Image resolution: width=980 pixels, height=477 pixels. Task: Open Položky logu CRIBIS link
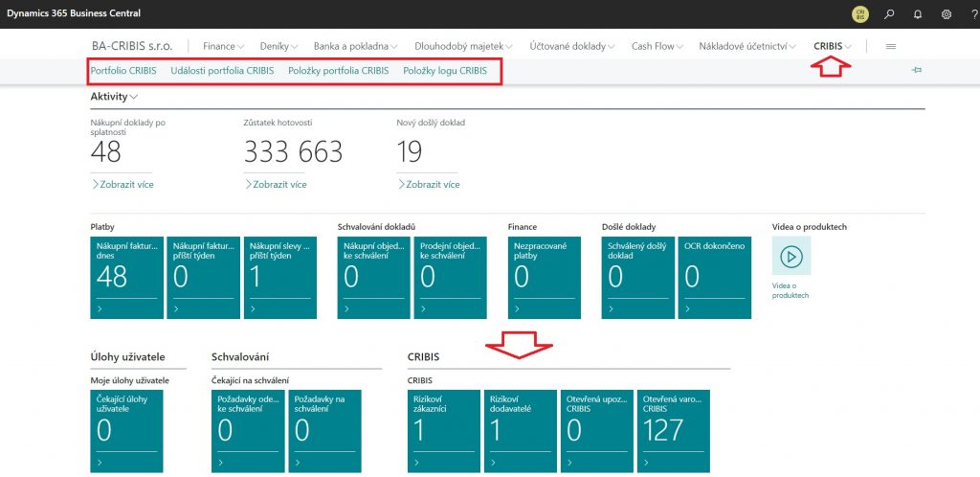[445, 71]
